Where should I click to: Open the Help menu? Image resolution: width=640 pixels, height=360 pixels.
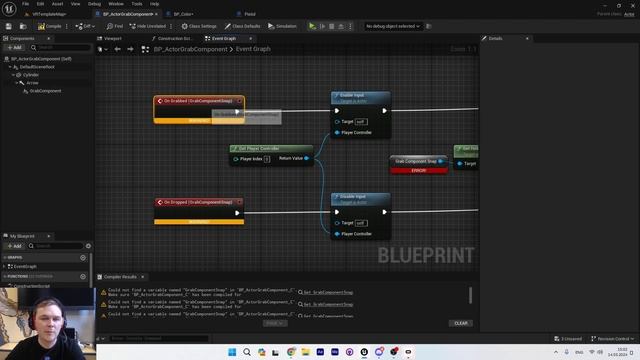tap(154, 4)
